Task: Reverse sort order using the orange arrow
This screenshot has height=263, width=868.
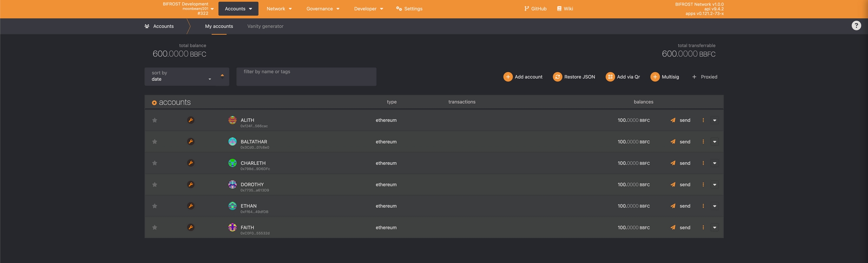Action: pyautogui.click(x=222, y=76)
